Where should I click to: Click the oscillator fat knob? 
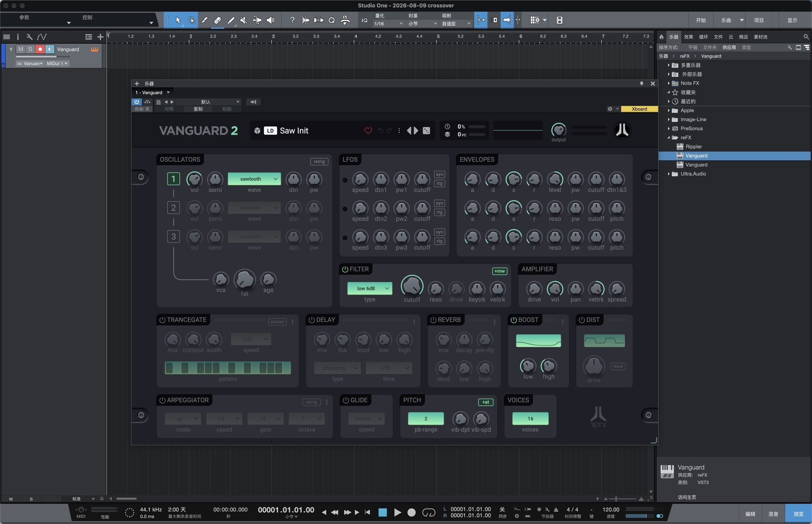[244, 279]
